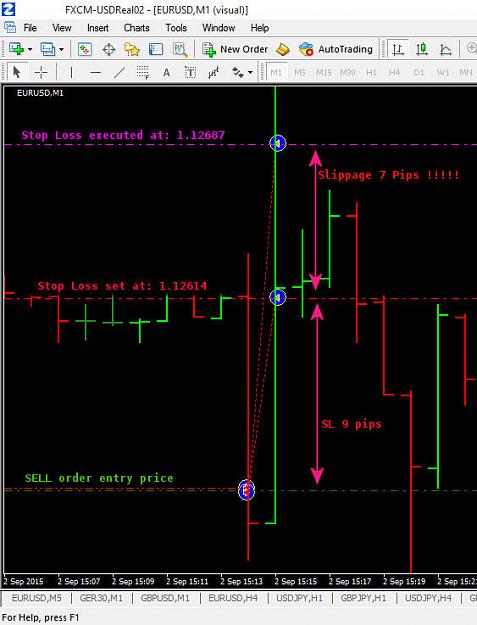This screenshot has height=625, width=477.
Task: Toggle the Navigator folder-star icon
Action: [x=132, y=49]
